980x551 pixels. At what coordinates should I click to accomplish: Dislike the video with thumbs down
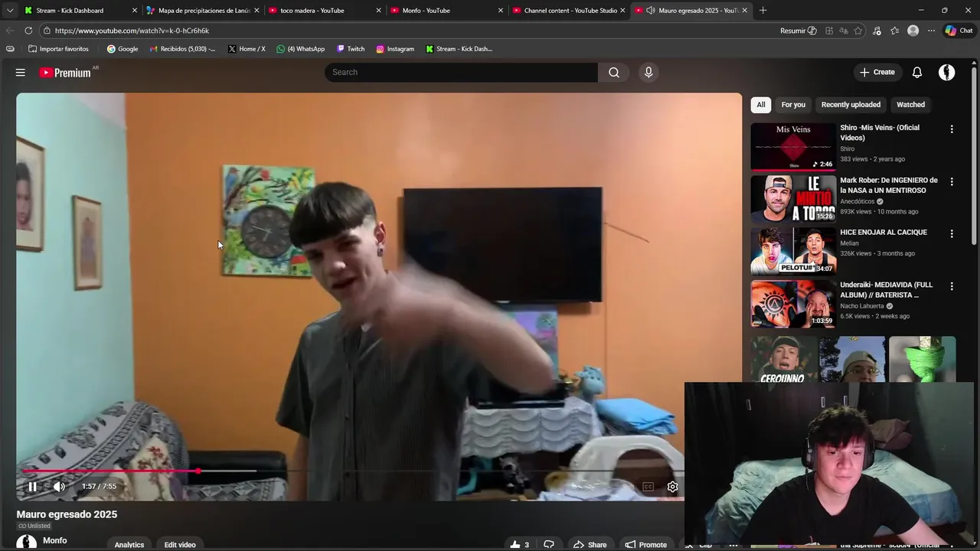click(549, 545)
